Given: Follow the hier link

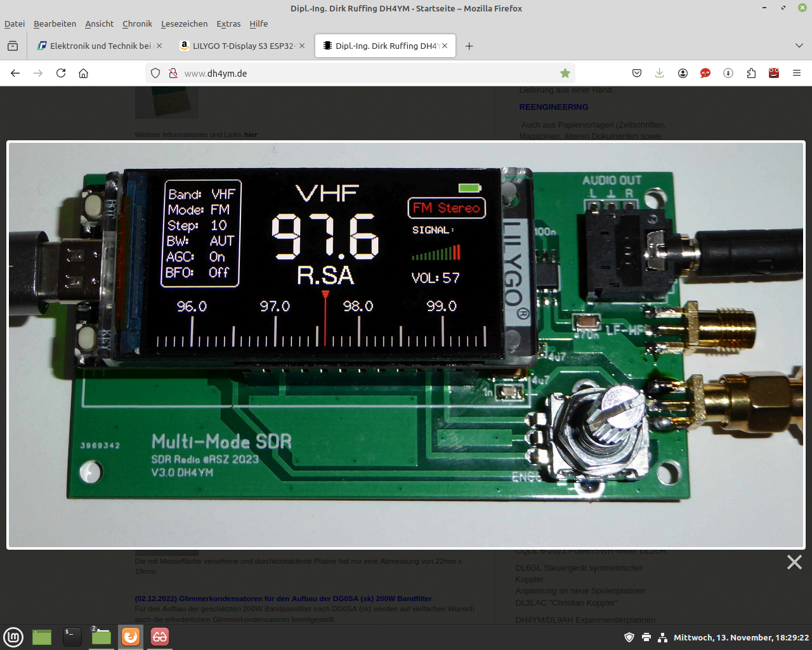Looking at the screenshot, I should [x=251, y=135].
